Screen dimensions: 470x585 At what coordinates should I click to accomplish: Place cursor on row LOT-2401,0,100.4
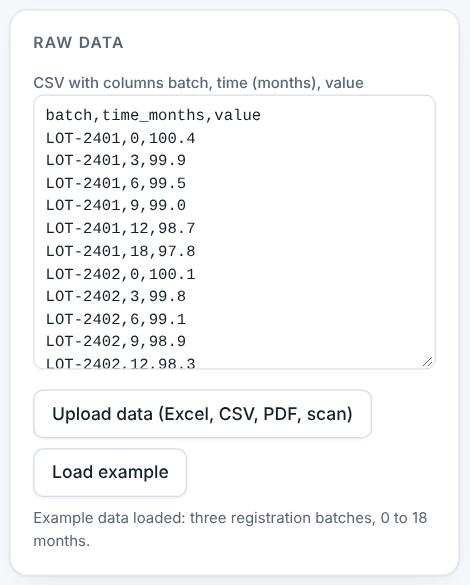(x=120, y=138)
